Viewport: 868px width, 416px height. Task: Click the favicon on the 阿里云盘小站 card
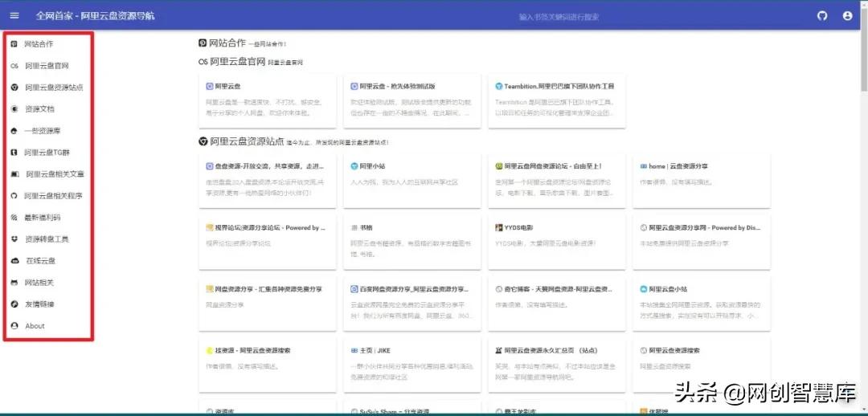[643, 289]
